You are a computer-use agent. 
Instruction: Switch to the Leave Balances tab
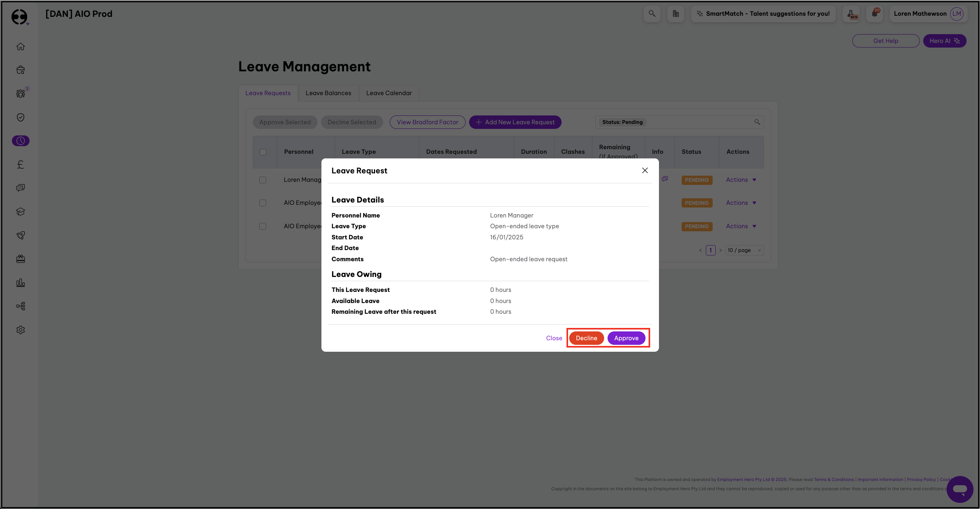coord(328,93)
